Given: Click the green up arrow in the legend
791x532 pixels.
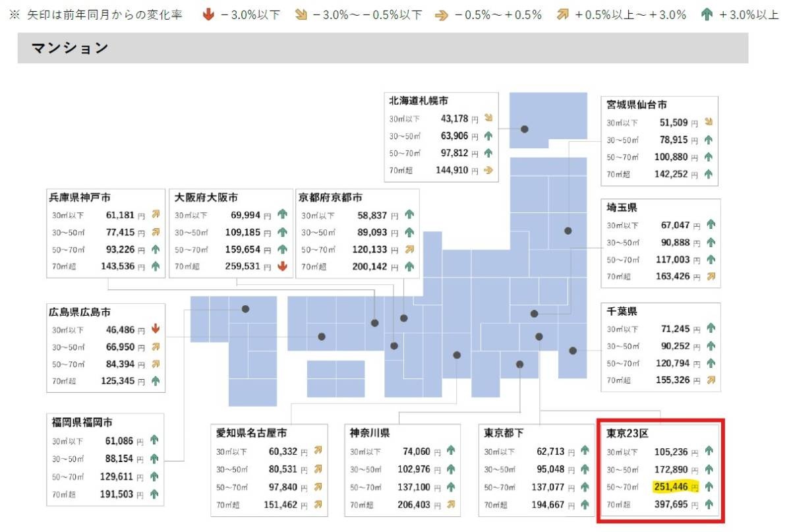Looking at the screenshot, I should click(x=707, y=15).
